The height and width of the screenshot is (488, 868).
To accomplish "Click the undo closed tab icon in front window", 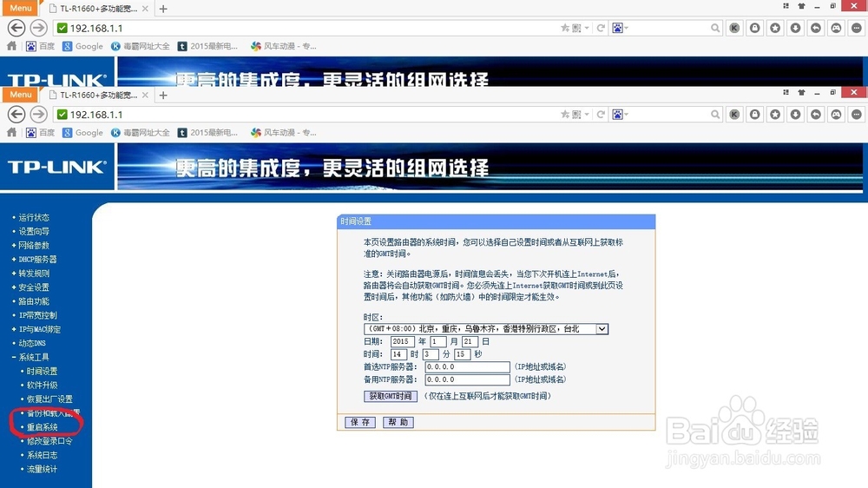I will (816, 115).
